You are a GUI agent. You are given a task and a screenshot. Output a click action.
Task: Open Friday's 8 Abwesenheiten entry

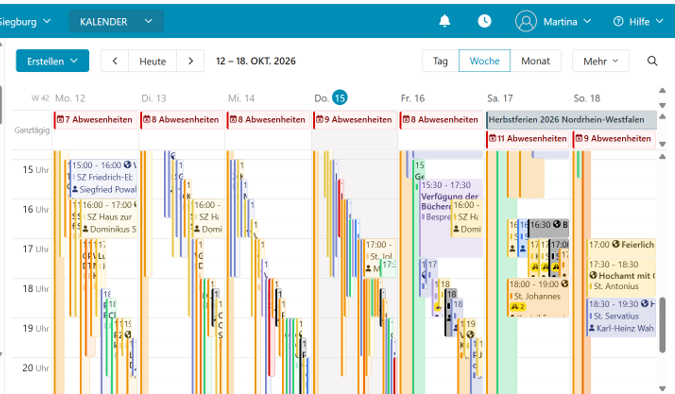[441, 120]
